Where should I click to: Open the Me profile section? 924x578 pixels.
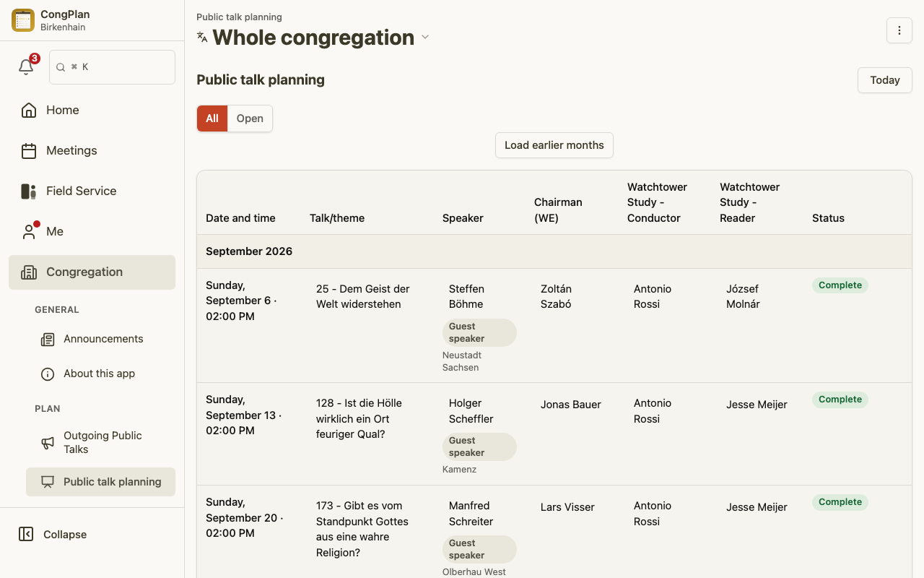tap(92, 231)
